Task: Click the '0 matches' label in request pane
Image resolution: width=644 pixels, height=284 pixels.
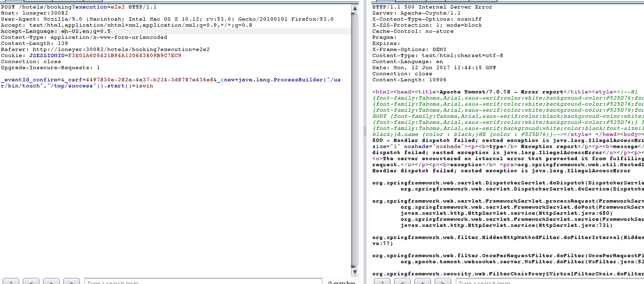Action: click(342, 282)
